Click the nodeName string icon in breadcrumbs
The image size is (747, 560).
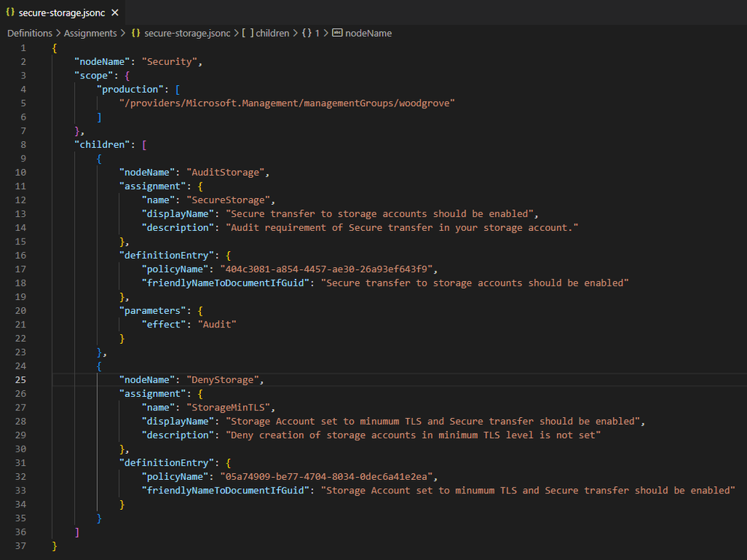point(337,33)
